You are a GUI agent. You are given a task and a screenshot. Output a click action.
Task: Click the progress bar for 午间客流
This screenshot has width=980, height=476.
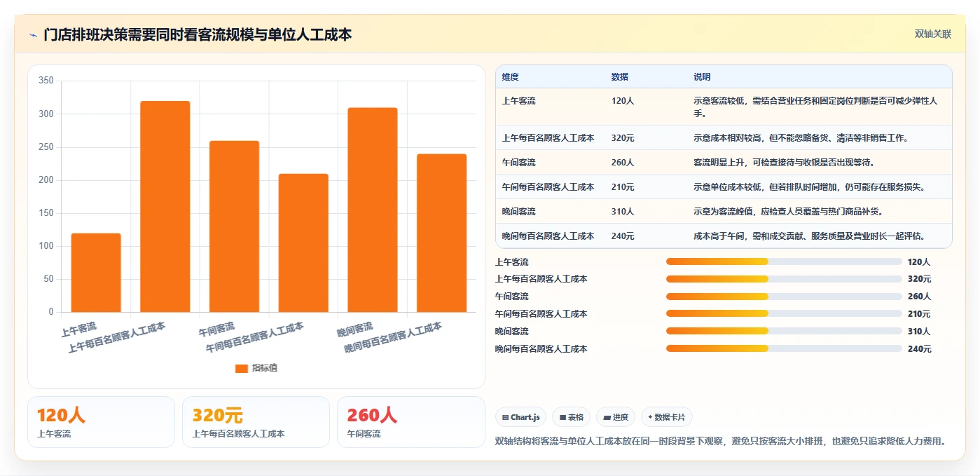[x=784, y=297]
